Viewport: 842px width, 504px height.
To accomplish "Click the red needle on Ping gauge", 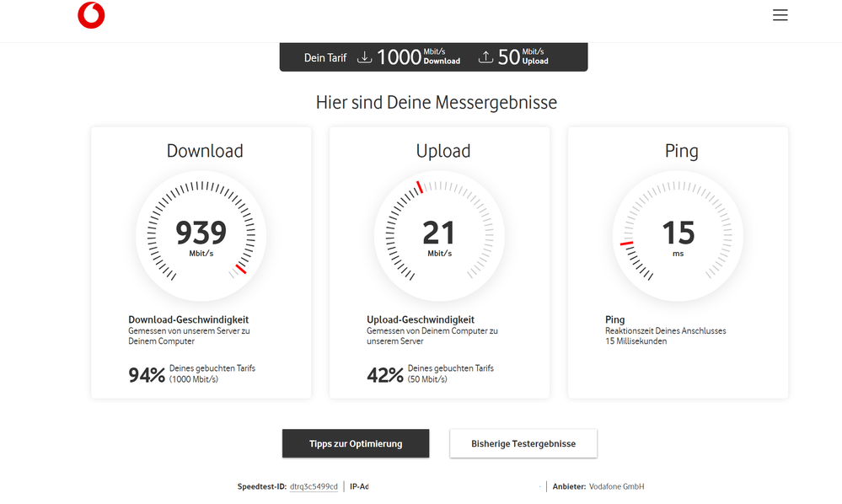I will point(627,244).
